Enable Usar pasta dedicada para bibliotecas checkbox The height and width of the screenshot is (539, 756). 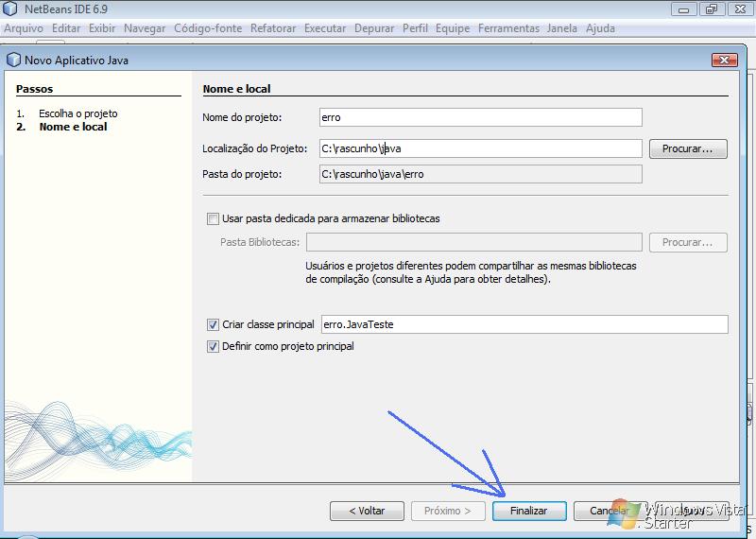pyautogui.click(x=213, y=218)
